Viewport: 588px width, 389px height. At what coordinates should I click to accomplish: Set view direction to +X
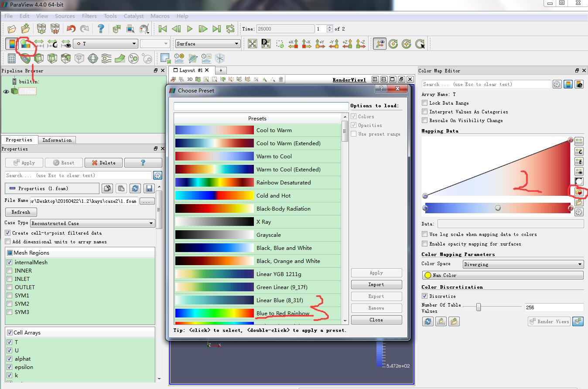click(x=293, y=44)
